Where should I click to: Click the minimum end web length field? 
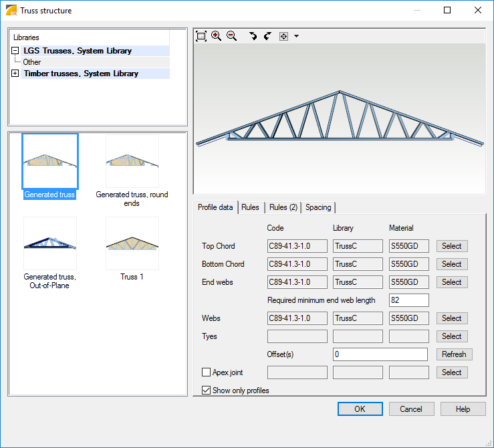click(x=408, y=300)
